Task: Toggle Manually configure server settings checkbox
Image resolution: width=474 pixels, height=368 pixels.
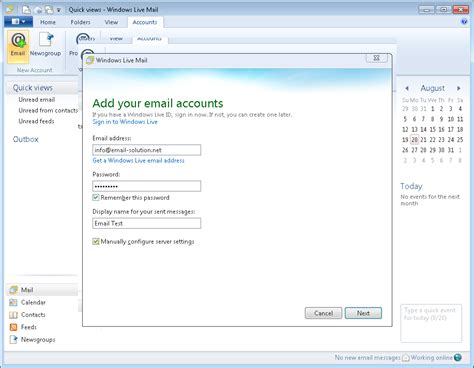Action: [96, 241]
